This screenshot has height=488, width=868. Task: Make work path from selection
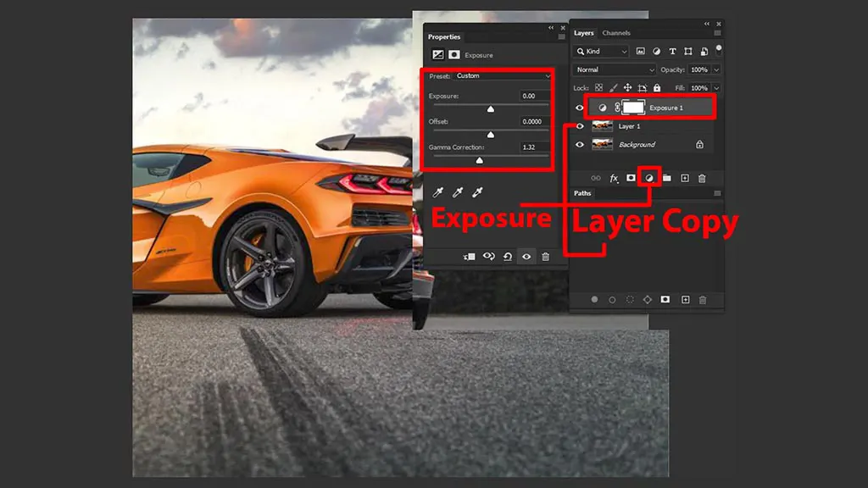point(648,299)
